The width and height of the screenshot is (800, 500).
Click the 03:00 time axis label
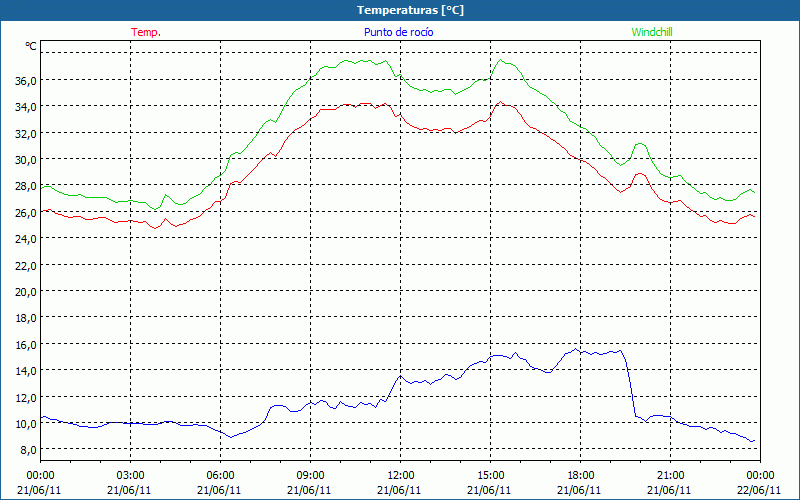pyautogui.click(x=130, y=476)
